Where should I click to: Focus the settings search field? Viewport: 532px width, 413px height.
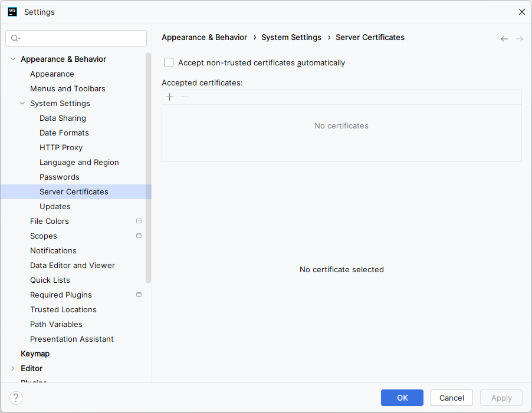[x=76, y=38]
